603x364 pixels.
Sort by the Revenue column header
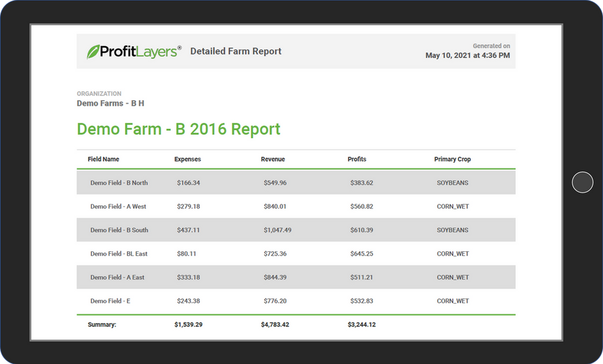[273, 159]
